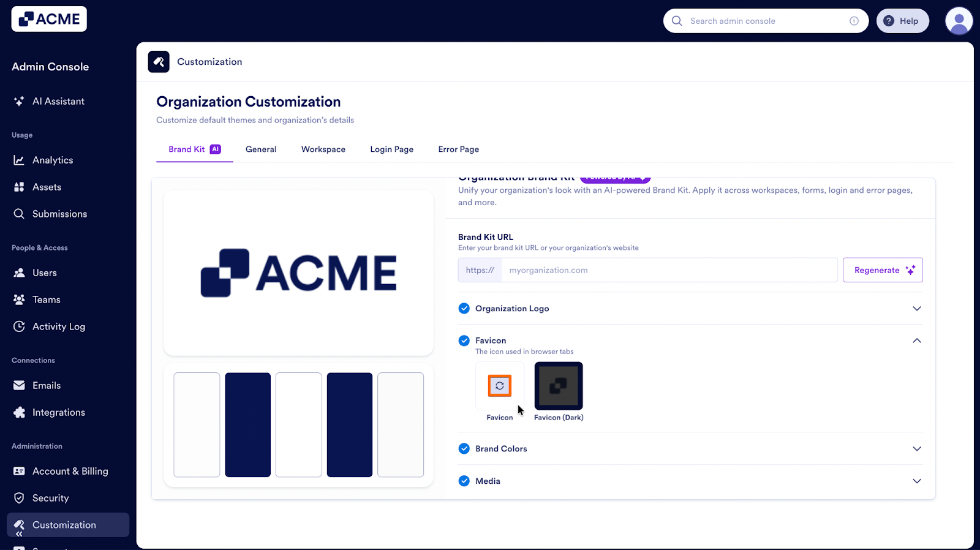The image size is (980, 550).
Task: Click the ACME logo preview image
Action: click(x=299, y=273)
